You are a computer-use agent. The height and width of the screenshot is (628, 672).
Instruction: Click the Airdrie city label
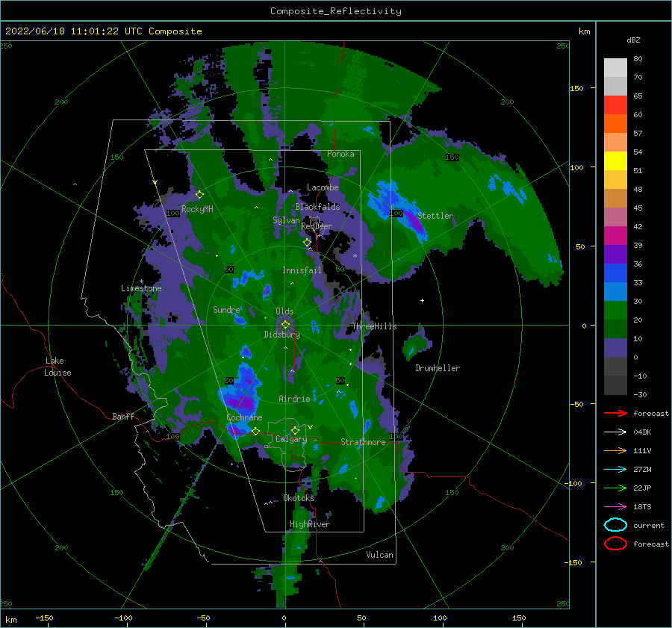click(294, 399)
